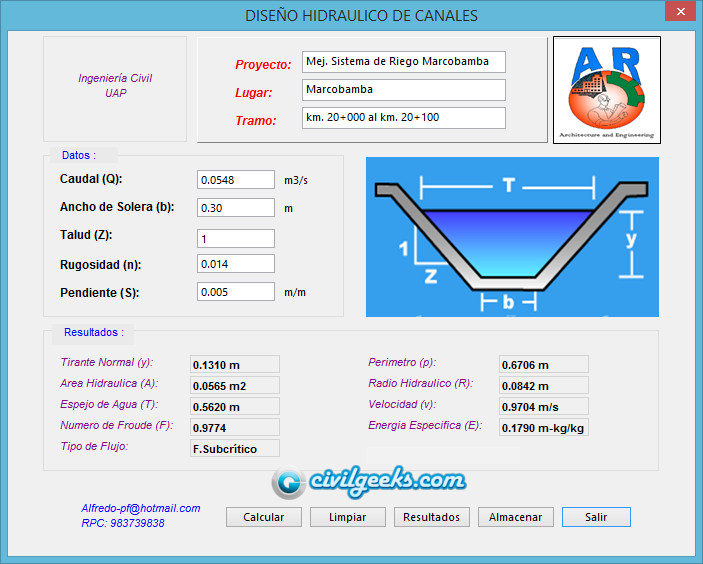Click the Almacenar button
The height and width of the screenshot is (564, 703).
(515, 517)
